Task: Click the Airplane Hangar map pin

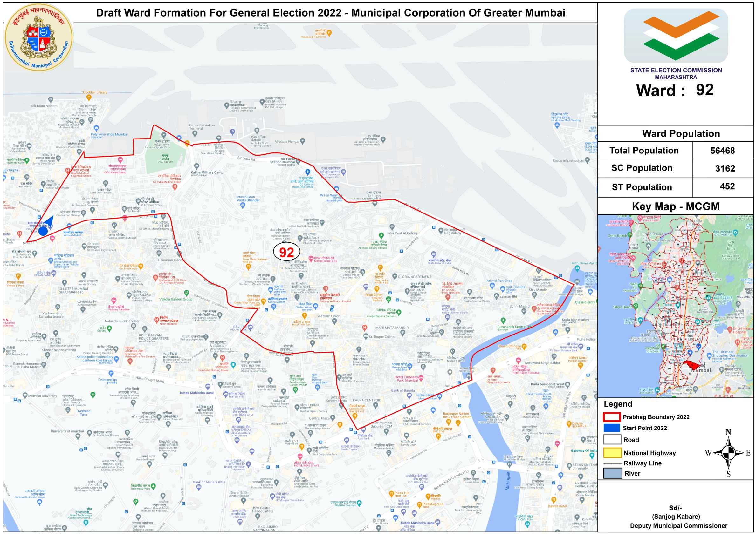Action: (303, 141)
